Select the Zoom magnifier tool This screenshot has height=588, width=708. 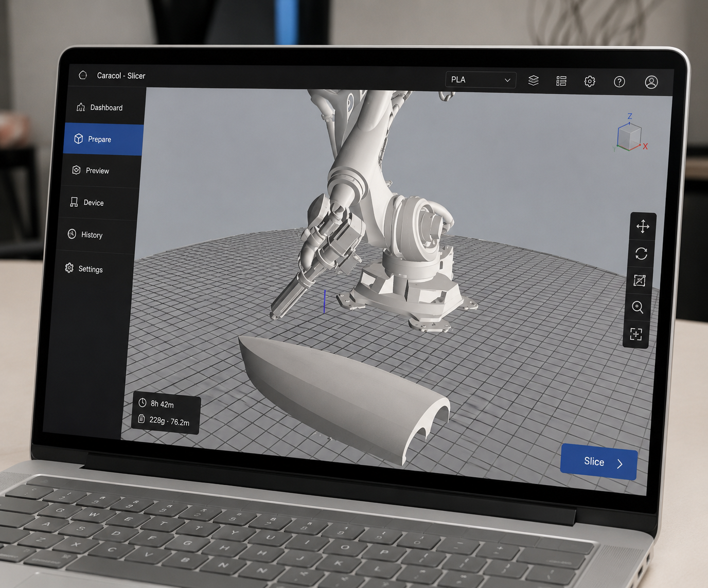pyautogui.click(x=638, y=307)
